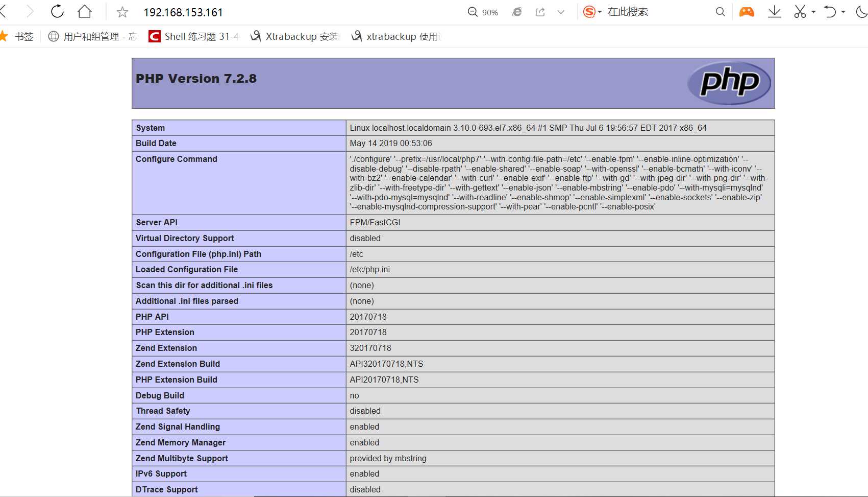Open the 90% zoom magnifier control
Screen dimensions: 868x497
click(x=483, y=12)
